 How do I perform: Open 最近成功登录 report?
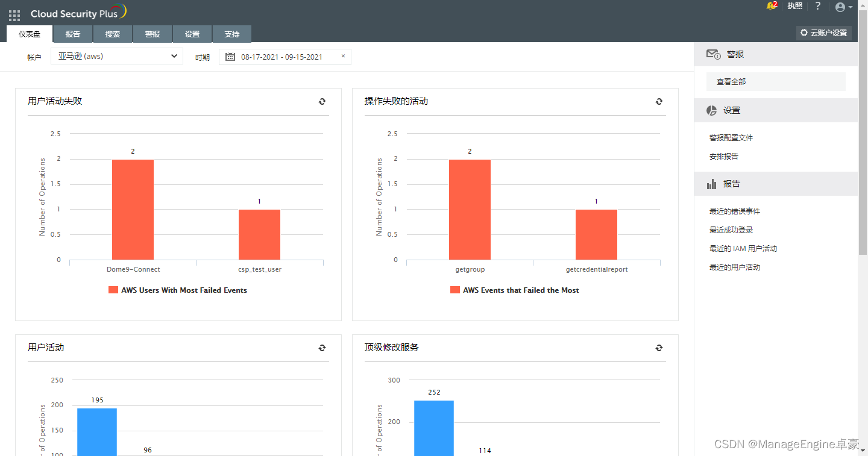coord(731,230)
